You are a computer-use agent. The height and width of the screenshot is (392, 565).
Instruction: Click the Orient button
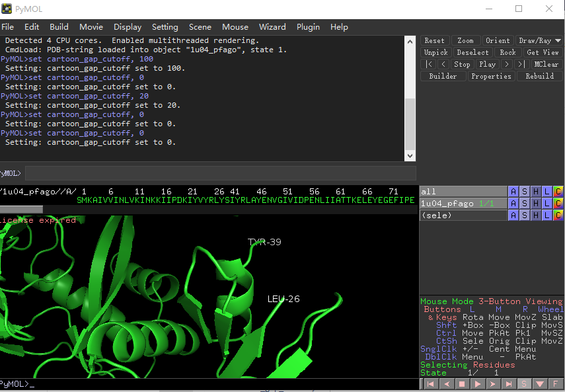[498, 40]
